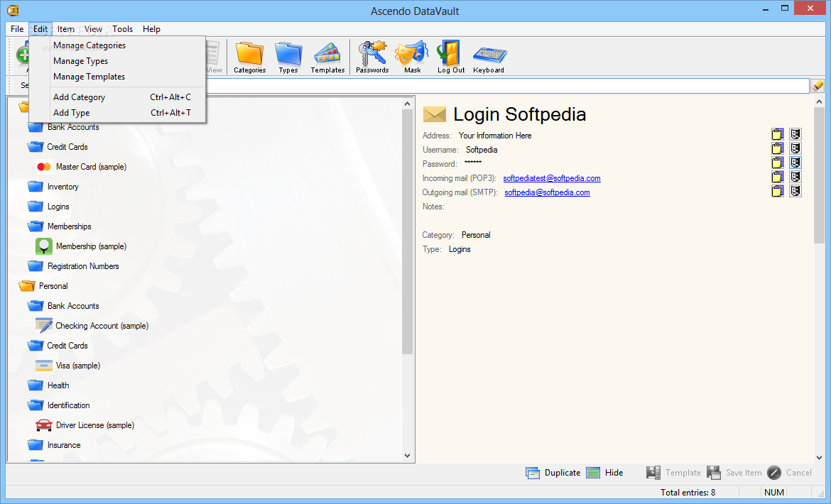Click the Login Softpedia envelope icon
The height and width of the screenshot is (504, 831).
435,114
